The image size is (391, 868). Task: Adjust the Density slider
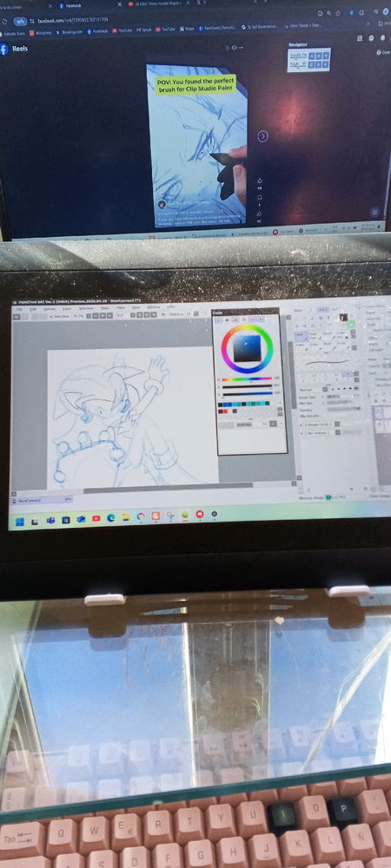tap(343, 409)
